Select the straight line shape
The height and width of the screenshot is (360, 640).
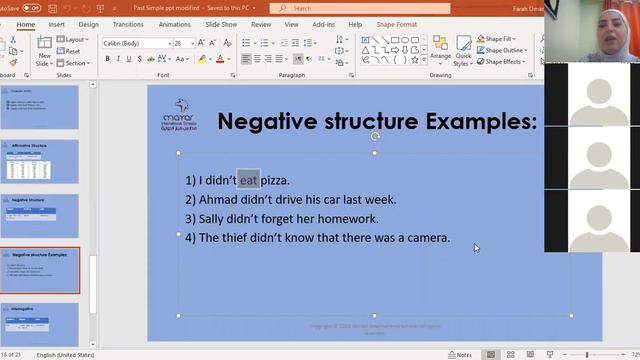[375, 40]
